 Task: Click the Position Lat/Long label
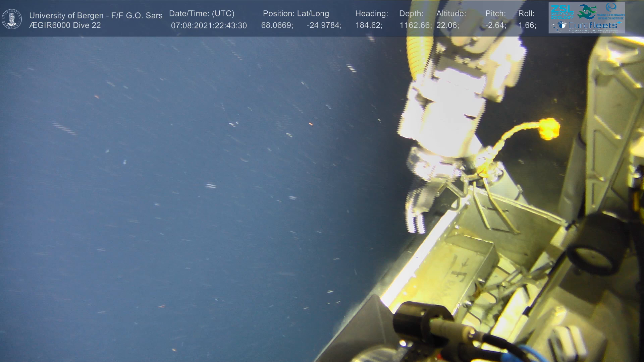[x=296, y=13]
